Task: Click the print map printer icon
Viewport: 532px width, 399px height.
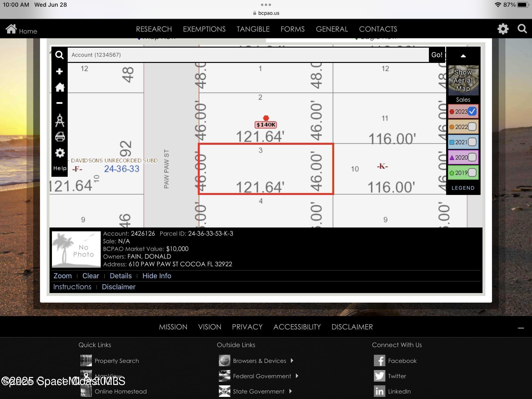Action: [x=60, y=137]
